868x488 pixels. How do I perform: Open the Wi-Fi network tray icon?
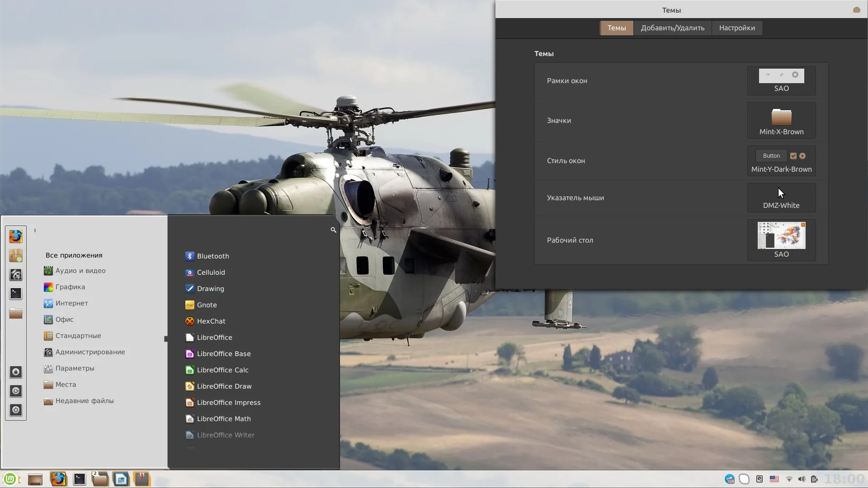[x=789, y=479]
